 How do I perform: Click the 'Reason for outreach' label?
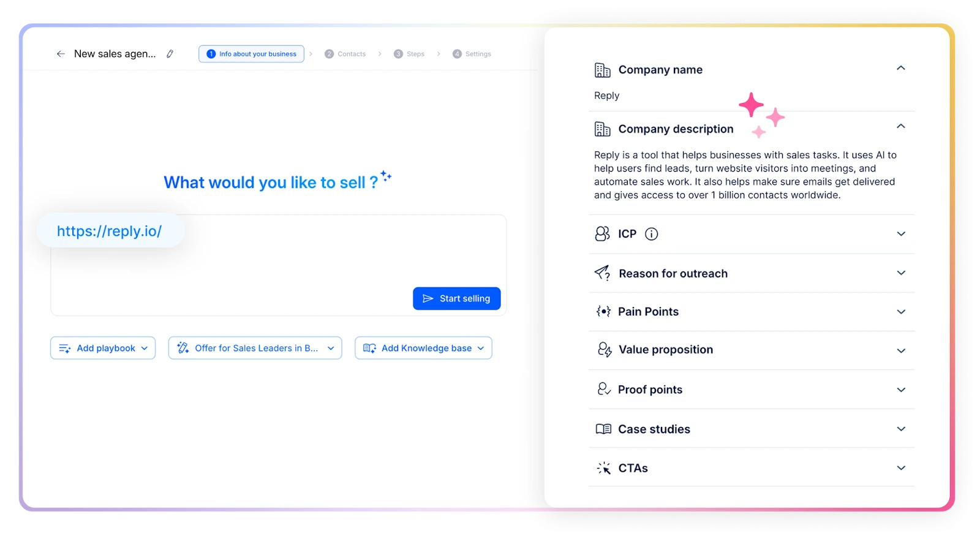click(673, 273)
